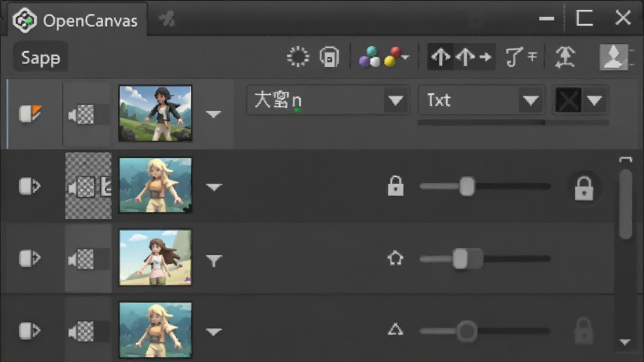Click the checkered speaker icon in the brown-haired character row
The height and width of the screenshot is (362, 644).
[x=81, y=260]
